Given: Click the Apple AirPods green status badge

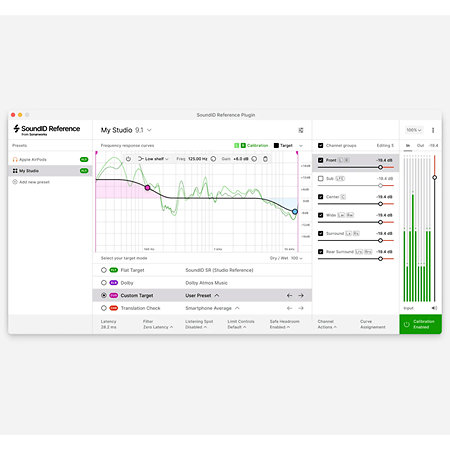Looking at the screenshot, I should (84, 159).
